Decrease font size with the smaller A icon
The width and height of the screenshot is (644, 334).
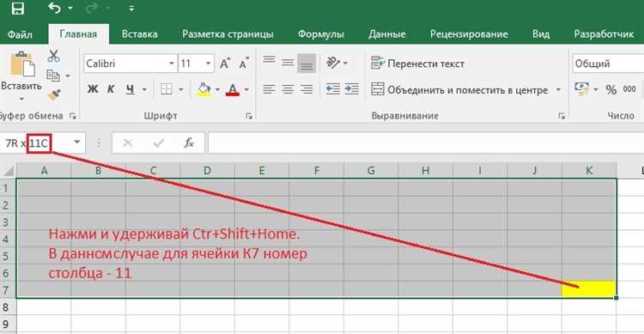pyautogui.click(x=244, y=64)
